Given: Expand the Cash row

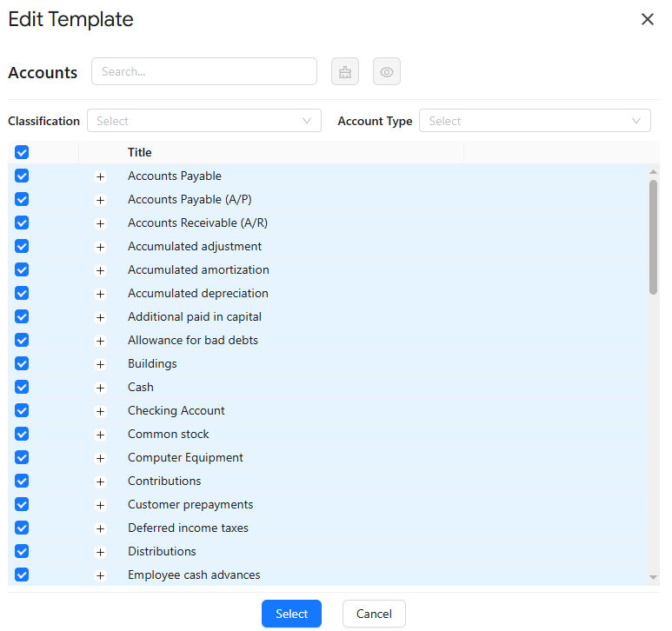Looking at the screenshot, I should 100,388.
